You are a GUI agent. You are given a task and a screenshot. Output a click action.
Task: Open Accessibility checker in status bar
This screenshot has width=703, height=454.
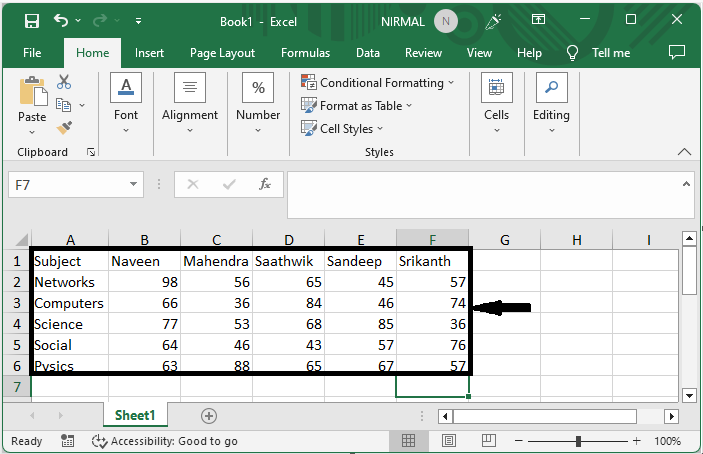tap(165, 441)
